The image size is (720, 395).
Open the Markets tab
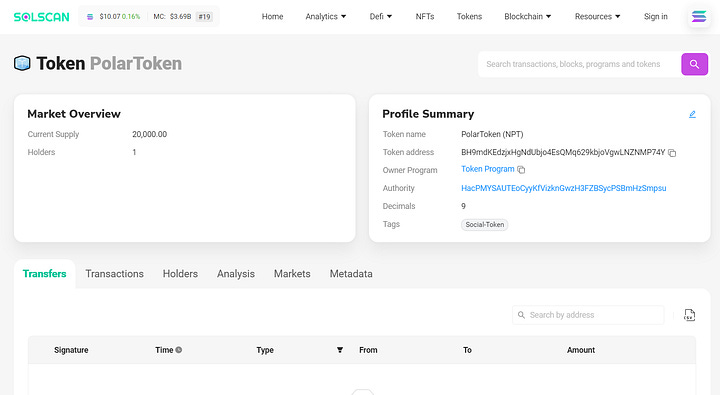(292, 274)
